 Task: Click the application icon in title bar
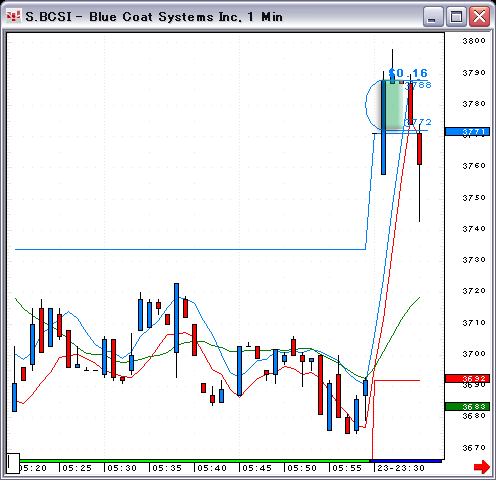point(14,16)
